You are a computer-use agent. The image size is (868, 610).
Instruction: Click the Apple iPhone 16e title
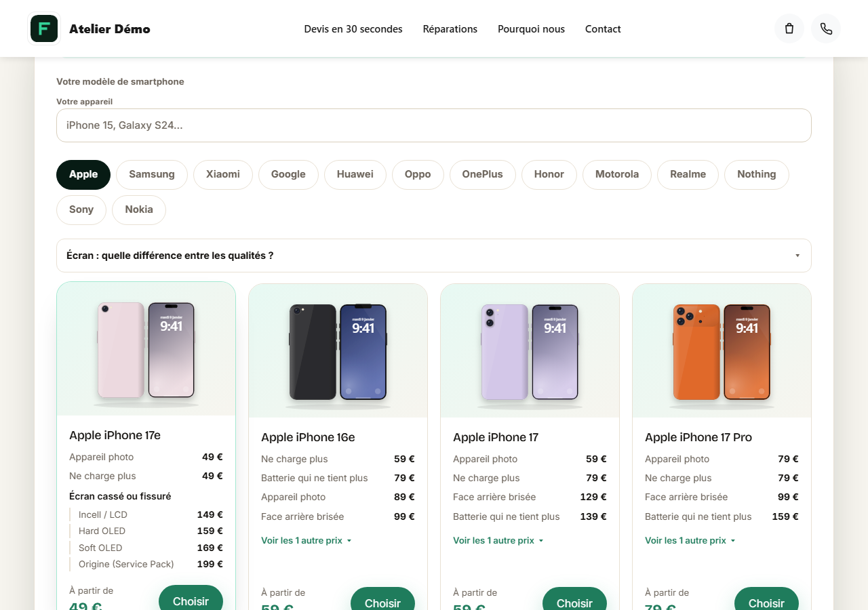pos(308,437)
